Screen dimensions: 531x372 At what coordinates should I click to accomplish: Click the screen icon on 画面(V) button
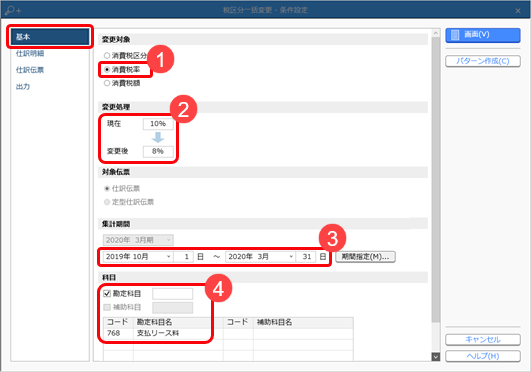455,35
